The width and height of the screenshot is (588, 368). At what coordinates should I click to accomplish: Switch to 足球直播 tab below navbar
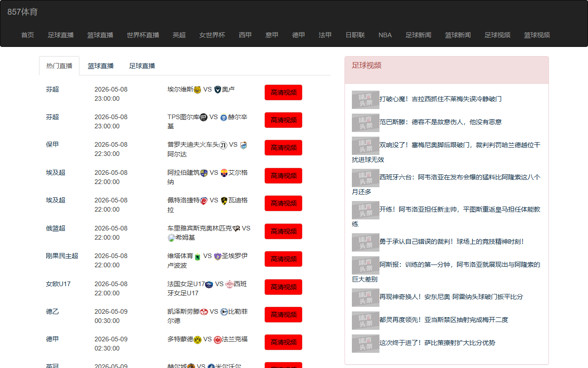click(x=142, y=66)
